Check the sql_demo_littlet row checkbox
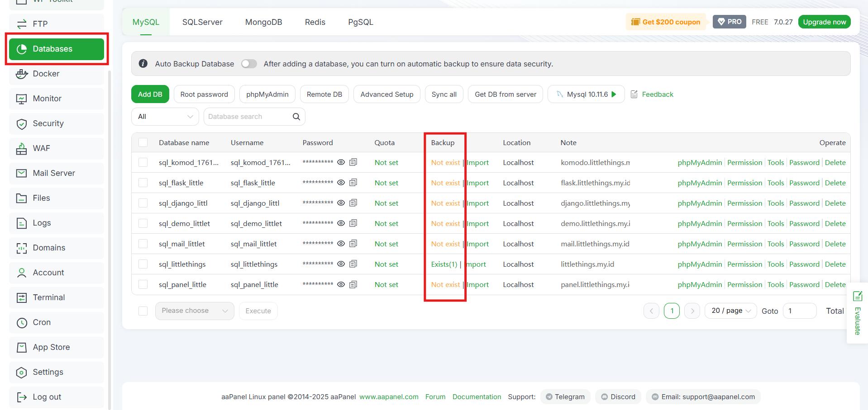Screen dimensions: 868x410 point(143,223)
